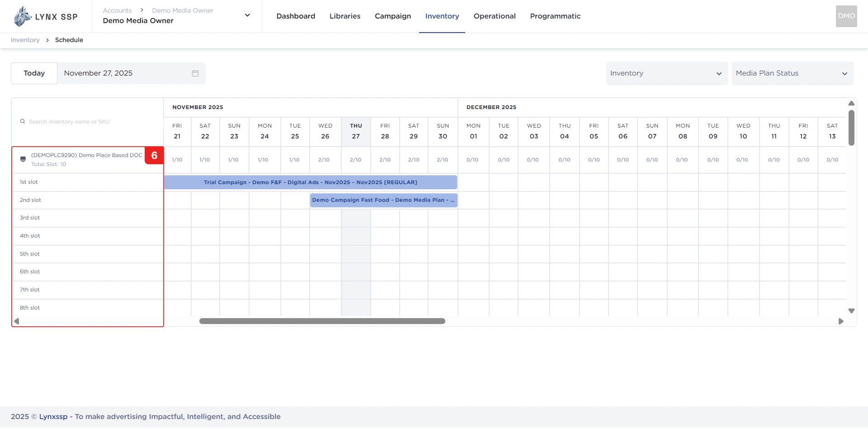The width and height of the screenshot is (868, 429).
Task: Select the 1st slot row
Action: (87, 182)
